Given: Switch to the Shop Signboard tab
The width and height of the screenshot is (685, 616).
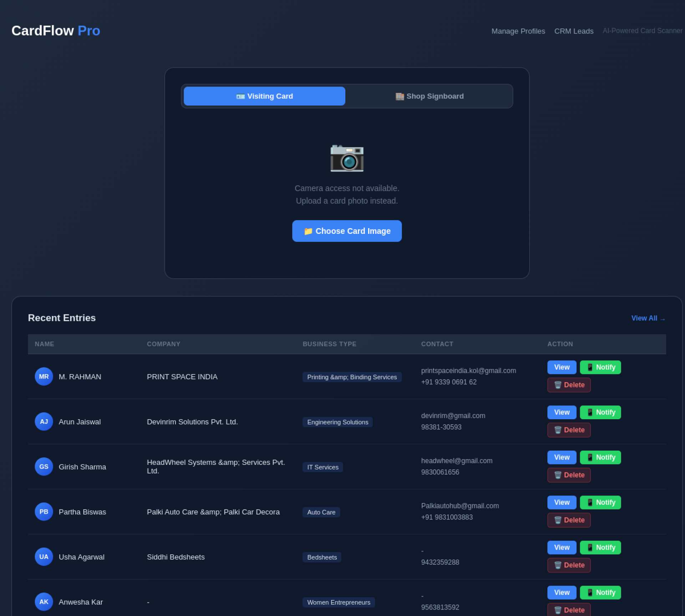Looking at the screenshot, I should (429, 96).
